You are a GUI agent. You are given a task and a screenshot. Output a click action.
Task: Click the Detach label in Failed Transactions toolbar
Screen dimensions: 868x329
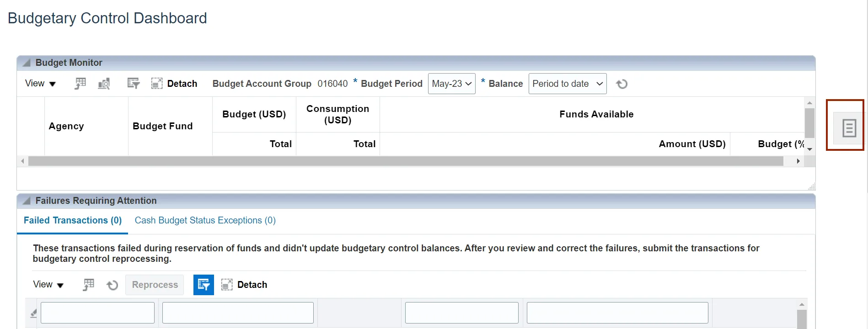click(252, 285)
